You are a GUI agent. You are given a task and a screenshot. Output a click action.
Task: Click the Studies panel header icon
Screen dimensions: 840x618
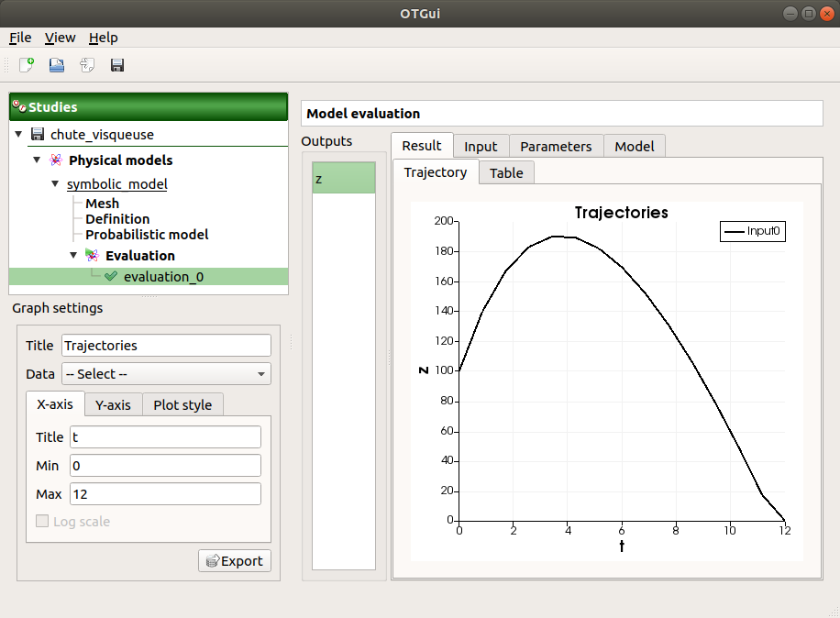18,106
